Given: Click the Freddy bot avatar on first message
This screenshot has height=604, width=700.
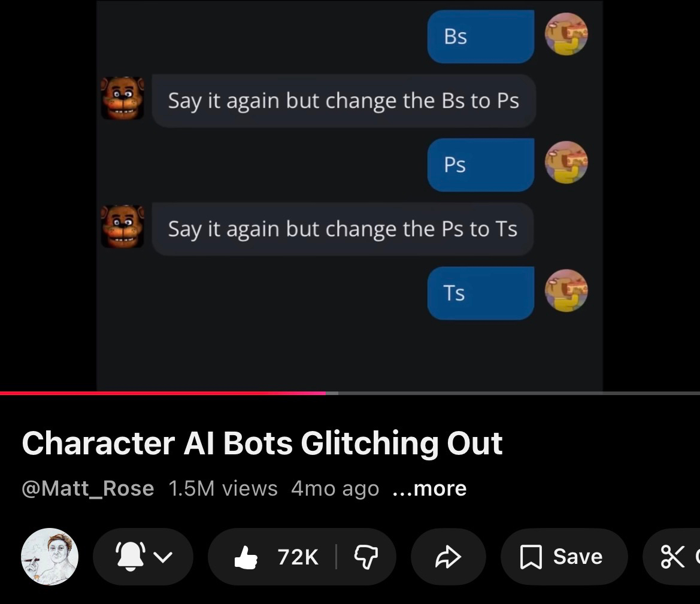Looking at the screenshot, I should pos(122,98).
